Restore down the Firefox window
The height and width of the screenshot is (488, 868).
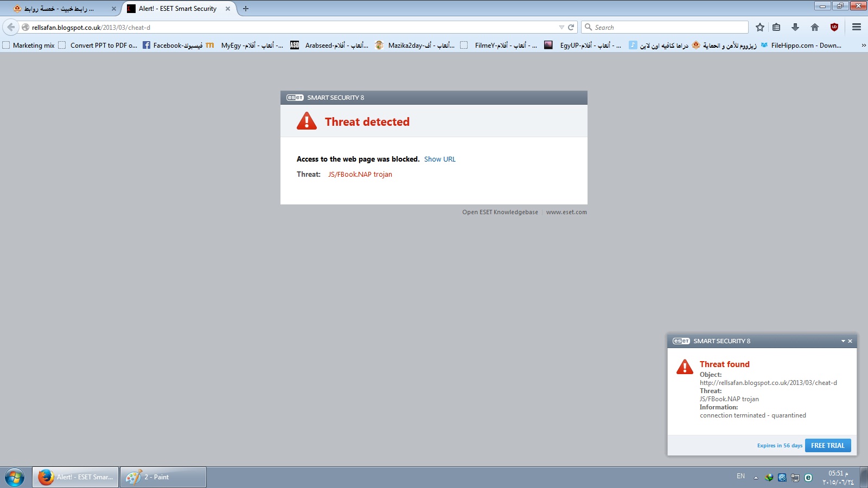coord(840,6)
